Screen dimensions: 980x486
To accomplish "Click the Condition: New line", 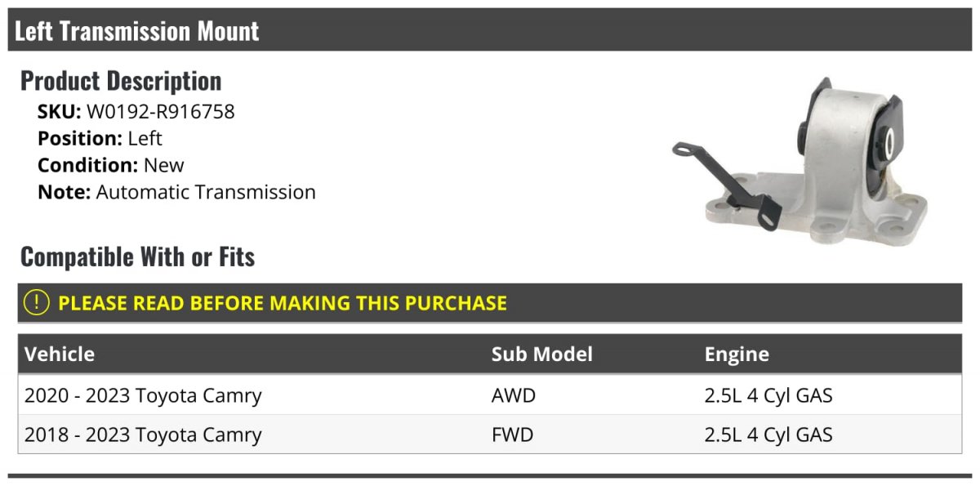I will [x=110, y=166].
